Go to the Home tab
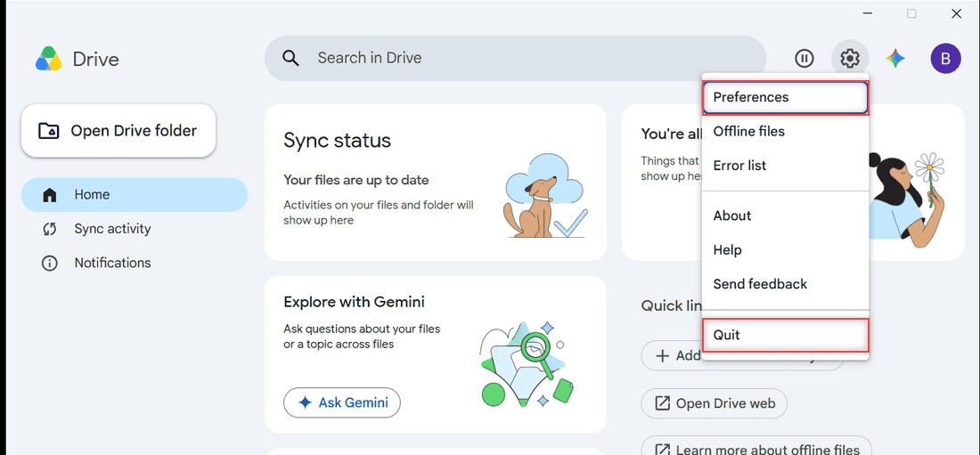The height and width of the screenshot is (455, 980). [x=135, y=195]
